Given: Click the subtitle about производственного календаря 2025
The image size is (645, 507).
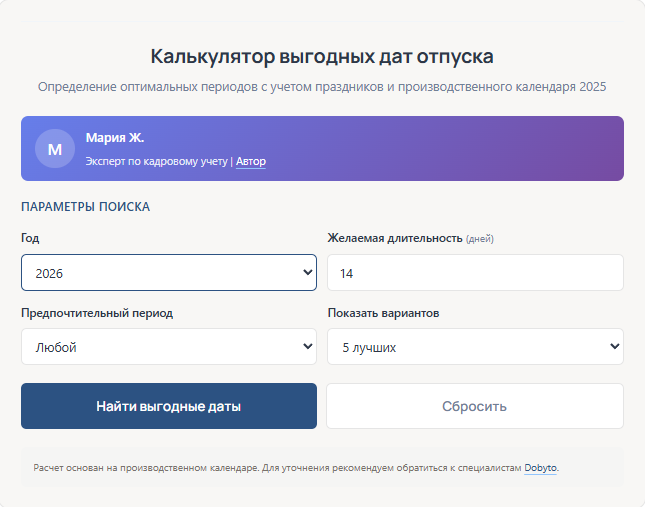Looking at the screenshot, I should (x=322, y=87).
